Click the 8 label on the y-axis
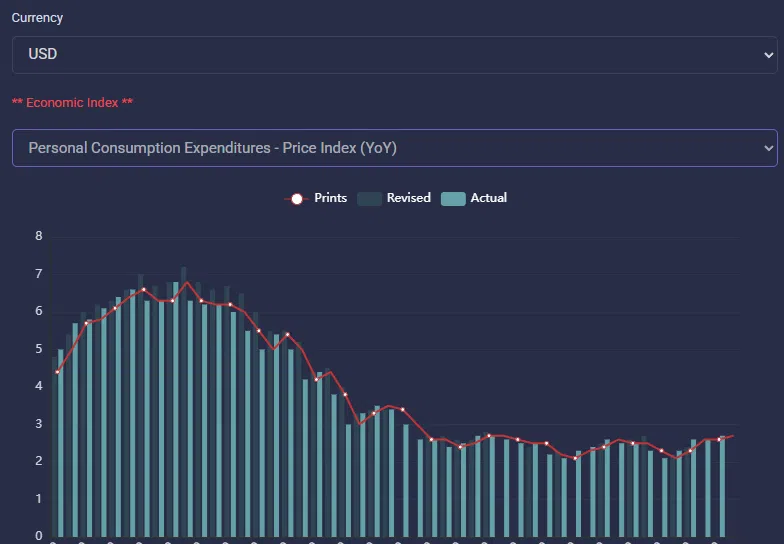This screenshot has height=544, width=784. (x=39, y=237)
